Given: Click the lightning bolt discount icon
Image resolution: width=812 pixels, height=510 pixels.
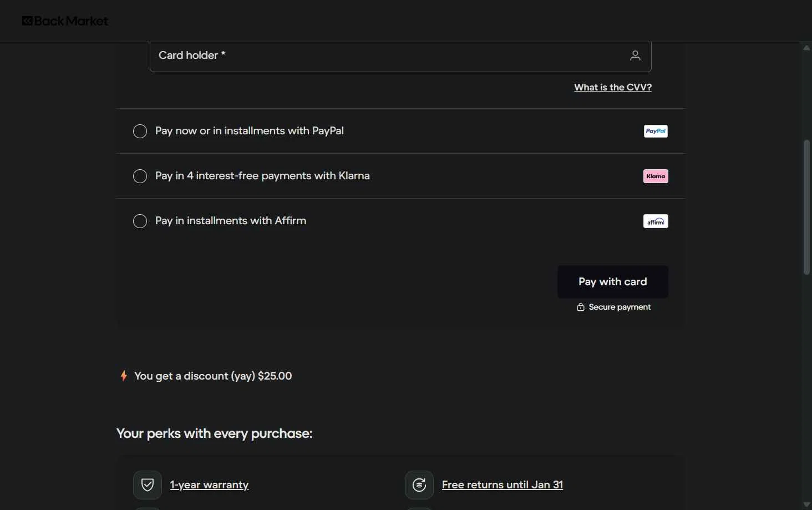Looking at the screenshot, I should [x=124, y=376].
